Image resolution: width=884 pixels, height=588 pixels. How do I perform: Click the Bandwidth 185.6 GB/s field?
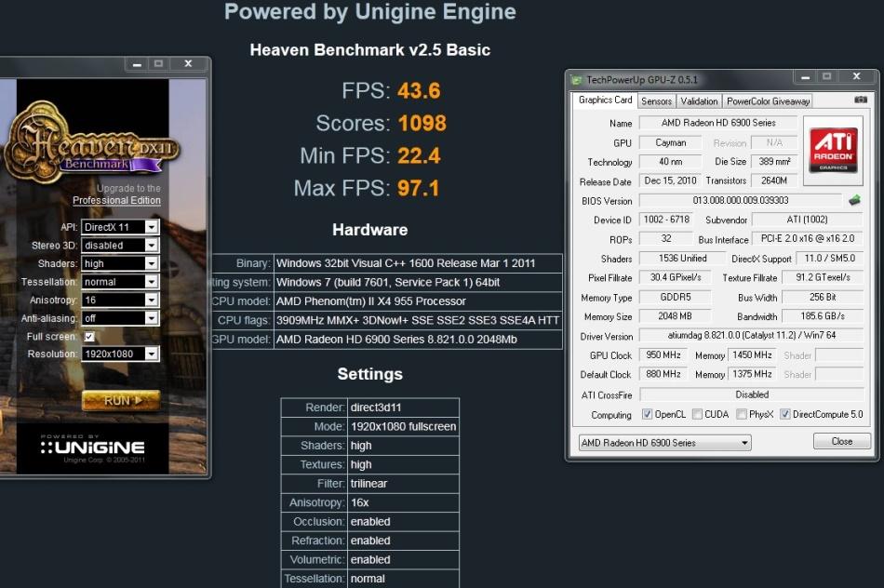(x=823, y=316)
